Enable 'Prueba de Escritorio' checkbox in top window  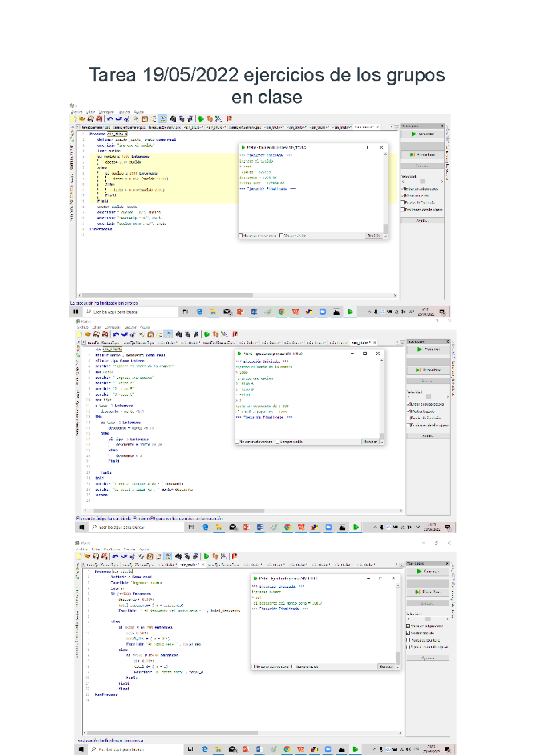click(x=403, y=203)
